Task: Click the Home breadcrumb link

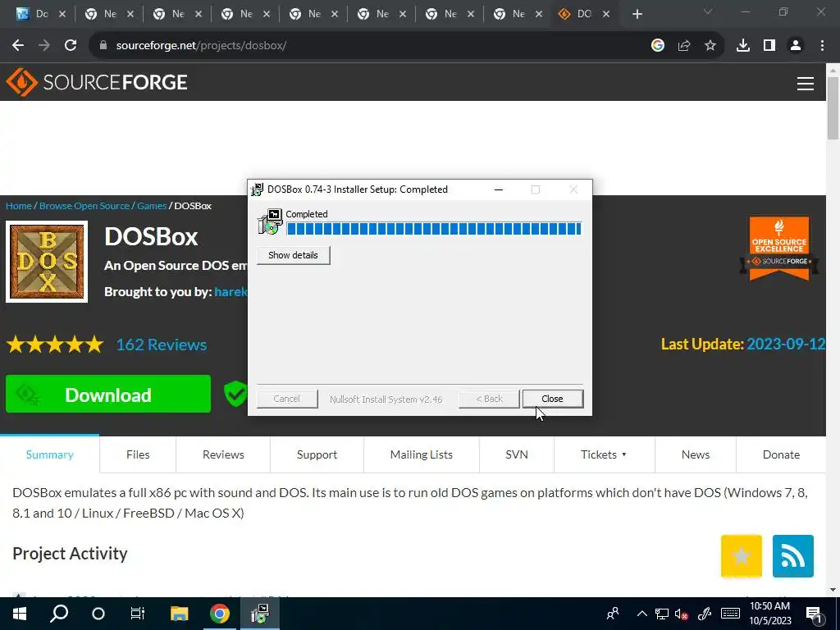Action: tap(19, 206)
